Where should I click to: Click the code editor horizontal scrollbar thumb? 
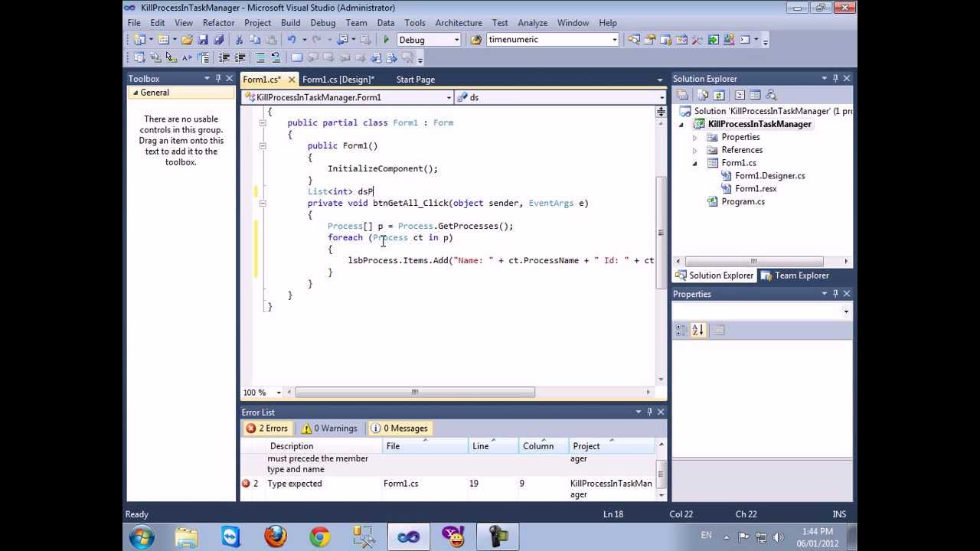click(415, 393)
